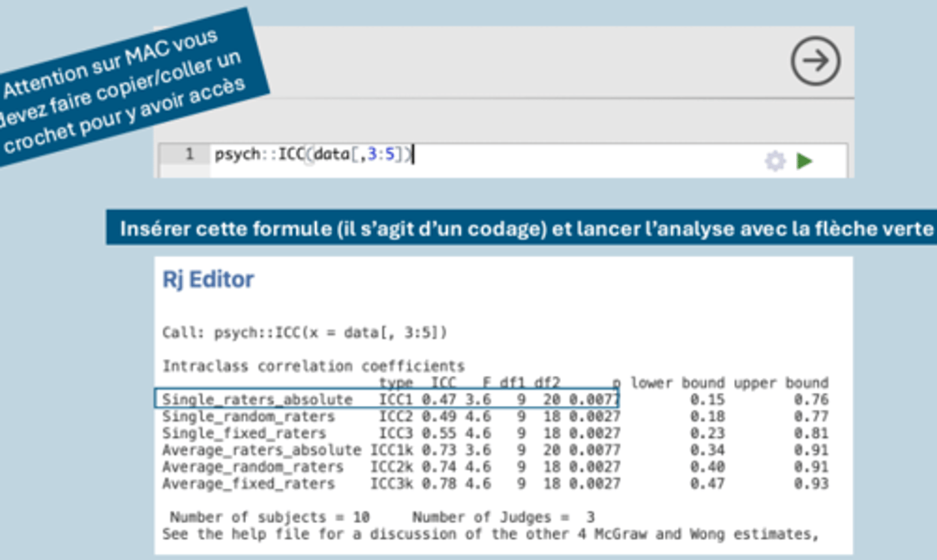
Task: Select line number 1 in the editor gutter
Action: (189, 154)
